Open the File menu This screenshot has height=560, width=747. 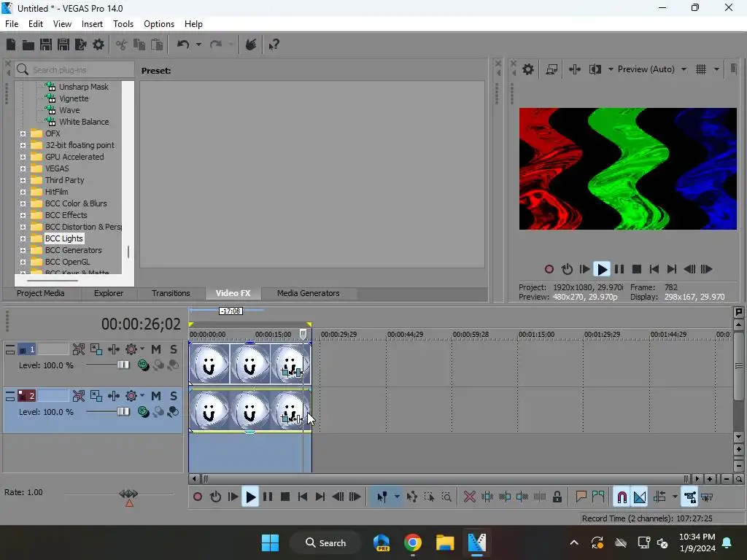pyautogui.click(x=12, y=24)
